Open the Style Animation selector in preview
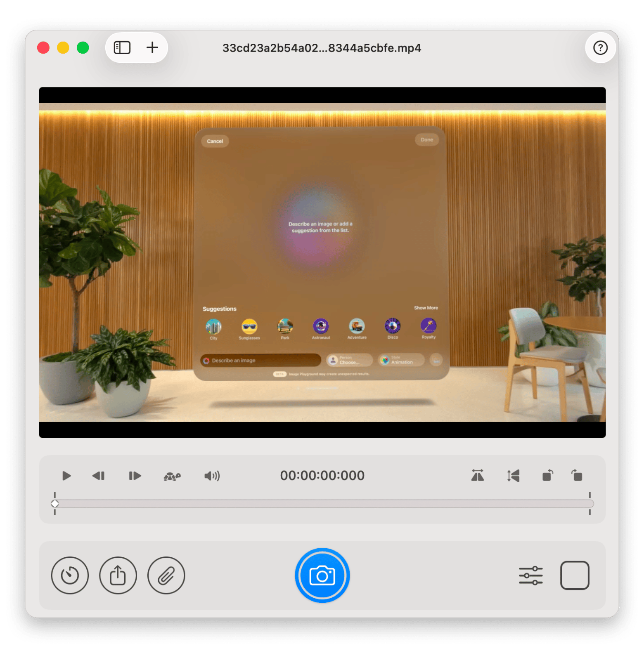 pyautogui.click(x=401, y=360)
